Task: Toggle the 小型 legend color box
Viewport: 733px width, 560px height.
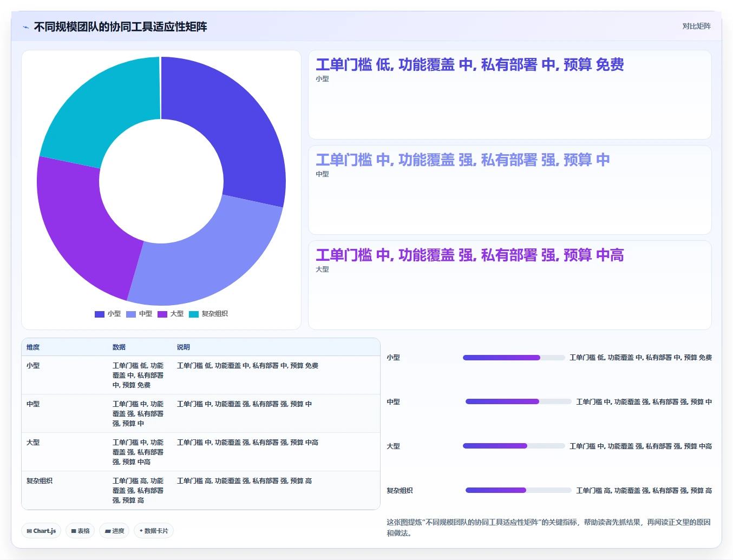Action: pos(100,314)
